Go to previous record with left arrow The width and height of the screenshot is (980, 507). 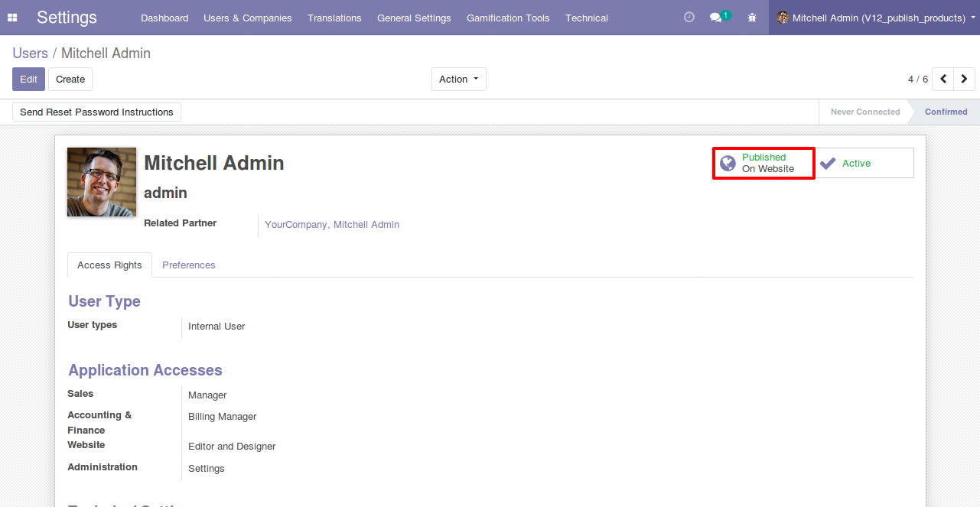943,79
